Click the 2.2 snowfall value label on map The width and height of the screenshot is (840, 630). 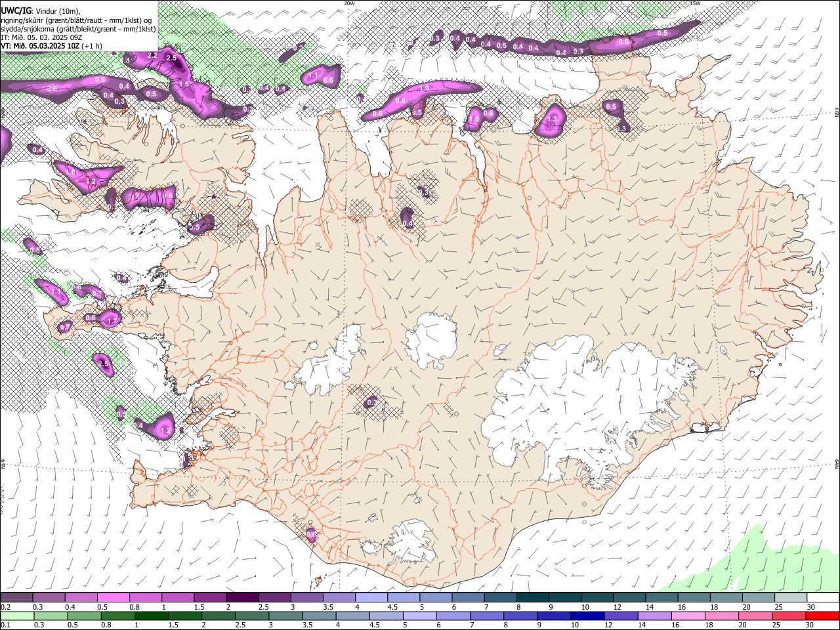point(152,55)
